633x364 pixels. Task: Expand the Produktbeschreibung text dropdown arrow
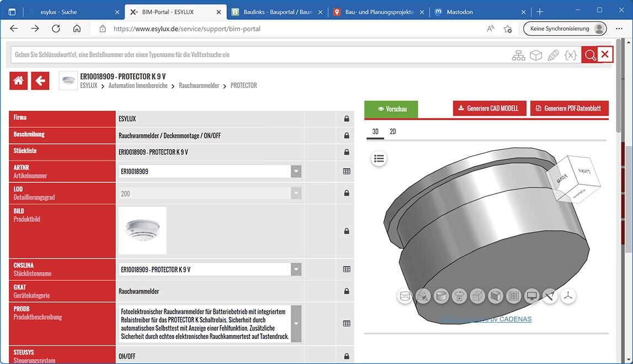click(x=296, y=323)
